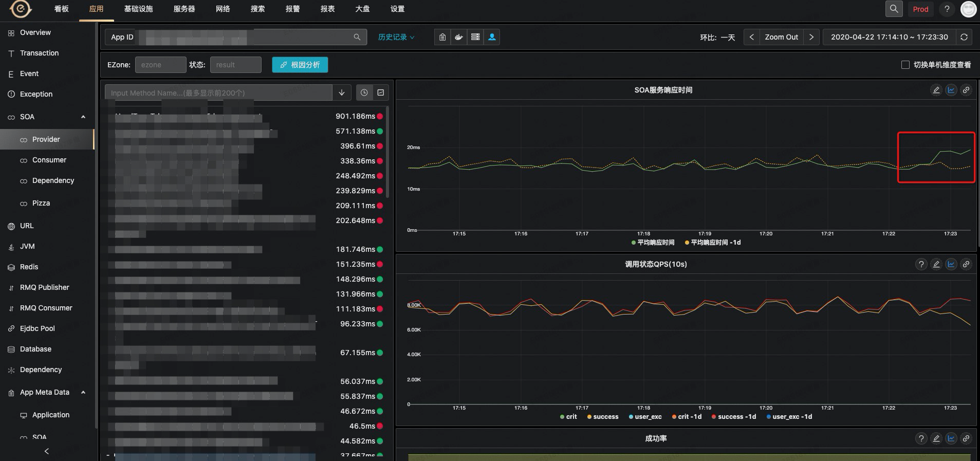980x461 pixels.
Task: Open the 大盘 top menu
Action: tap(362, 9)
